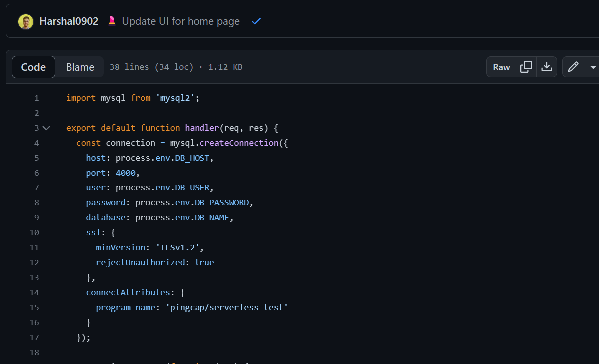Select line number 10

point(34,232)
